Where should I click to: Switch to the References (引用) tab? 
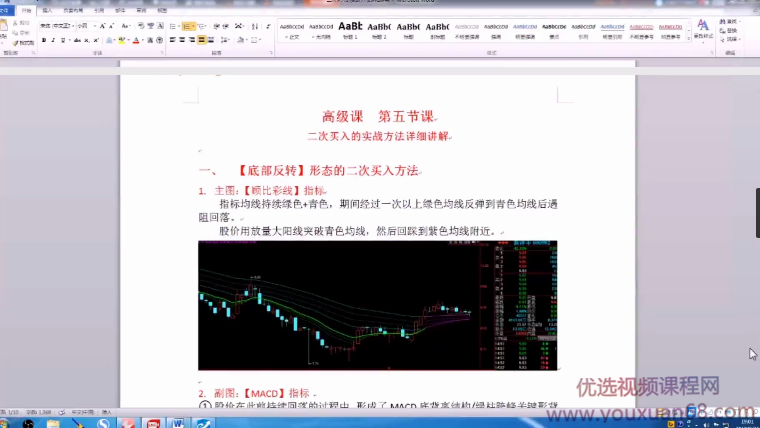point(99,10)
